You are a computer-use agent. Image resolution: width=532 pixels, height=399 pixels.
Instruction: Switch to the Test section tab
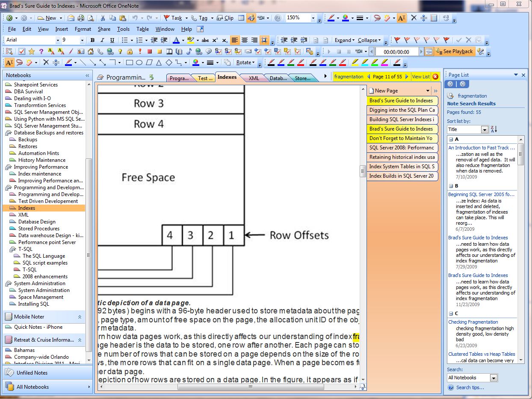click(x=205, y=78)
